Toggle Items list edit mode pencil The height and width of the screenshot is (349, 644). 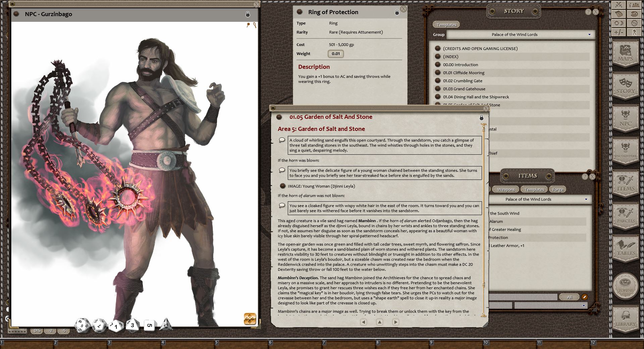click(x=584, y=297)
